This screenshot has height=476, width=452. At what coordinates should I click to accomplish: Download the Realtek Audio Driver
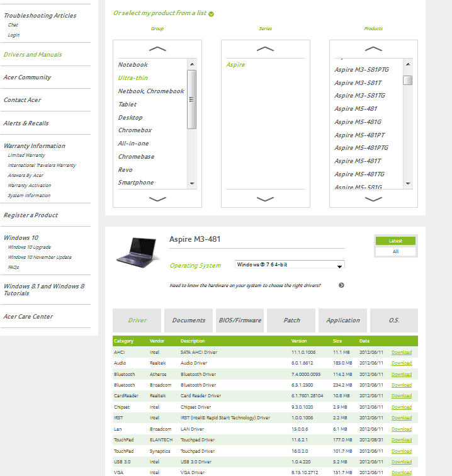401,363
